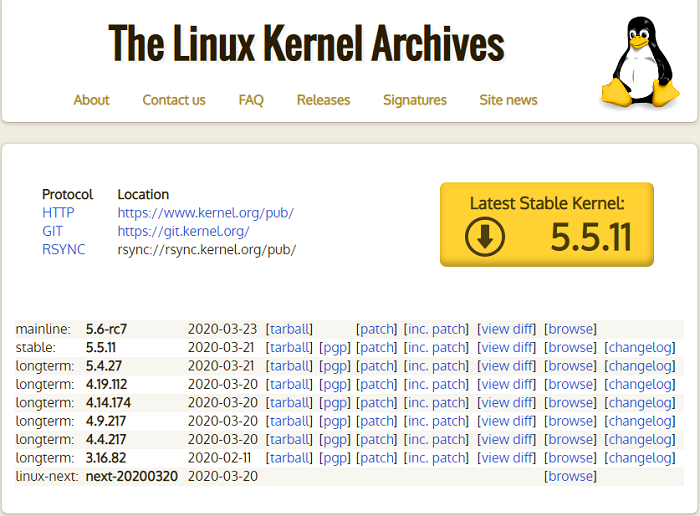Open patch for longterm 4.19.112
Image resolution: width=700 pixels, height=516 pixels.
pos(377,384)
